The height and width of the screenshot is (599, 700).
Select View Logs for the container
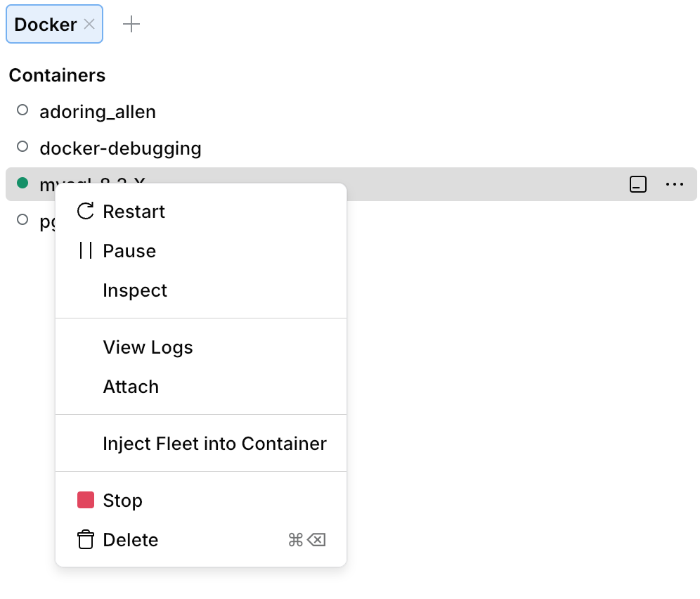click(148, 347)
